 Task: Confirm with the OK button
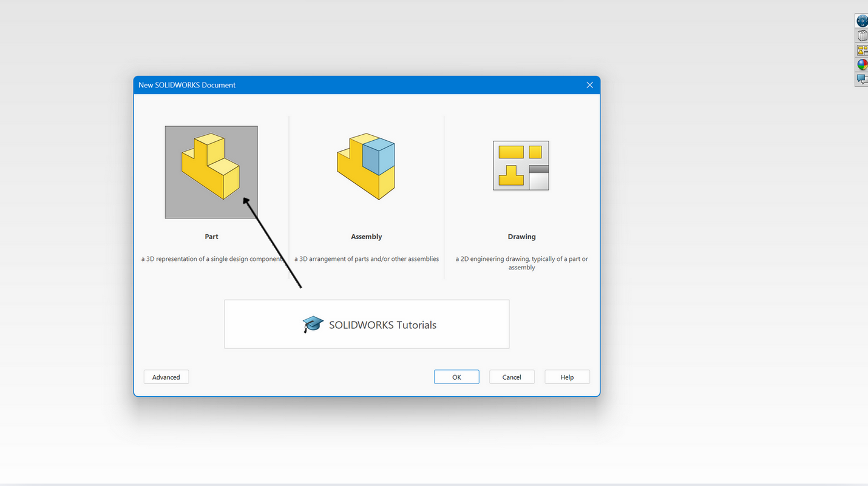point(456,377)
